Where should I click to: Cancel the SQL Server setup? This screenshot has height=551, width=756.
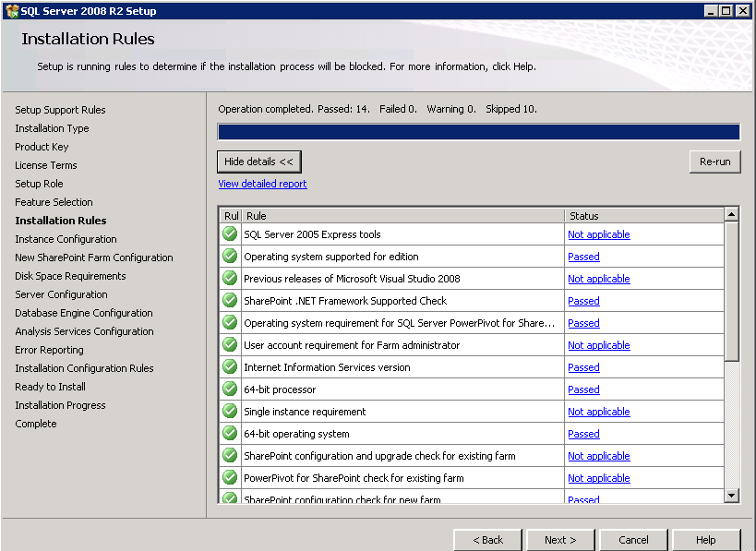[x=633, y=540]
